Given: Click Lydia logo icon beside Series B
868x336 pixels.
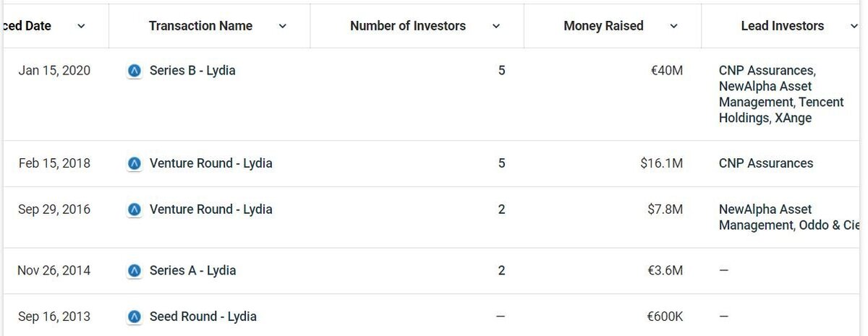Looking at the screenshot, I should point(134,71).
